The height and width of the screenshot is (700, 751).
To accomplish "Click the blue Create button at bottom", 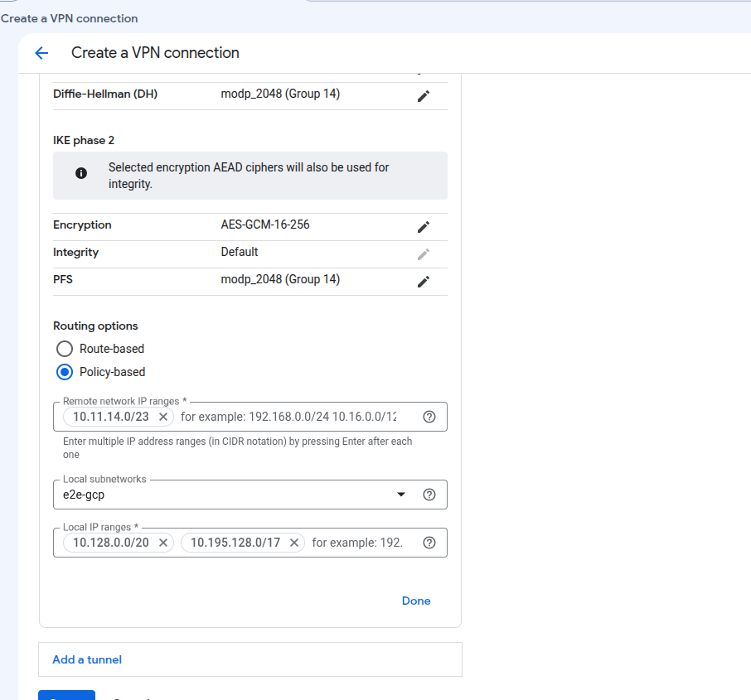I will pyautogui.click(x=66, y=696).
